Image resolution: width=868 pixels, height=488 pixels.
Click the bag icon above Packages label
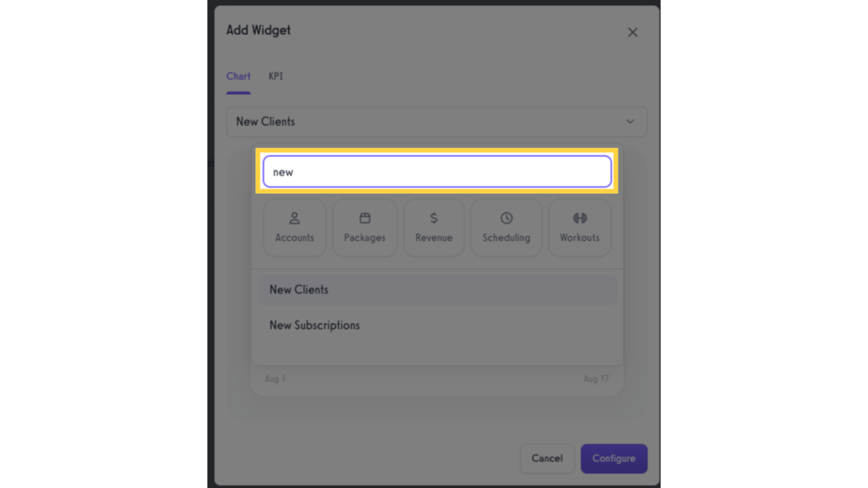coord(364,217)
